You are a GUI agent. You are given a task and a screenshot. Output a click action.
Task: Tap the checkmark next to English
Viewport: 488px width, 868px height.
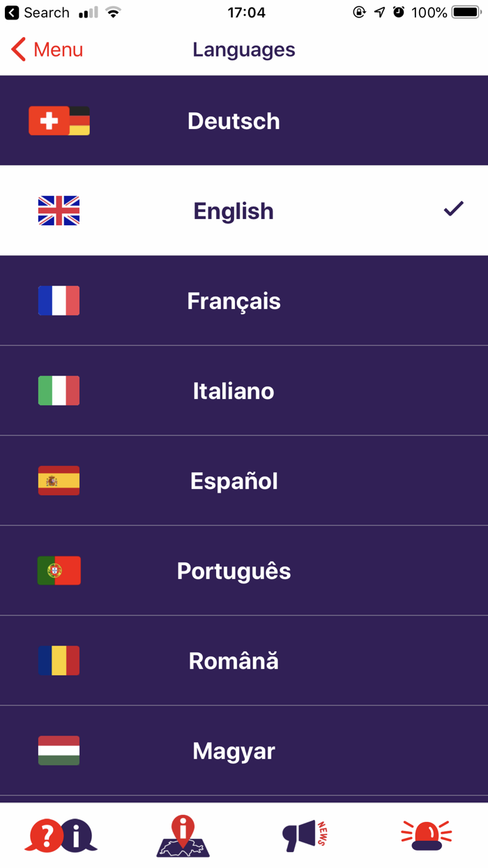click(453, 209)
